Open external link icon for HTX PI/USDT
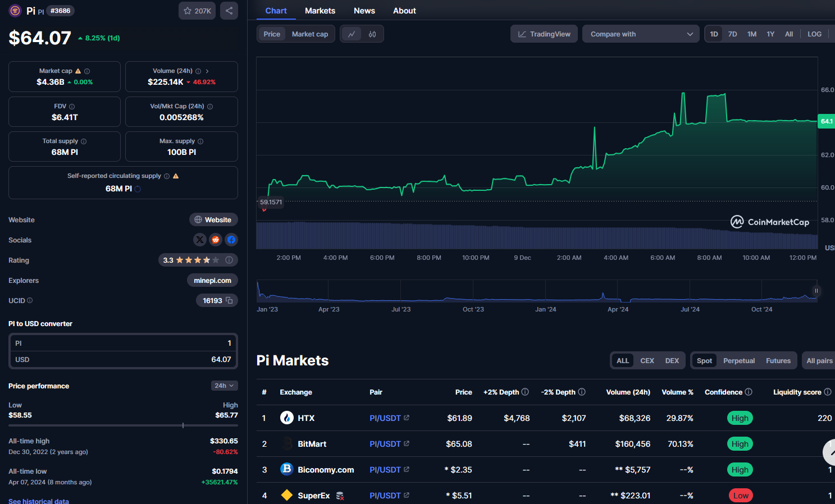Screen dimensions: 835x504 pos(407,418)
